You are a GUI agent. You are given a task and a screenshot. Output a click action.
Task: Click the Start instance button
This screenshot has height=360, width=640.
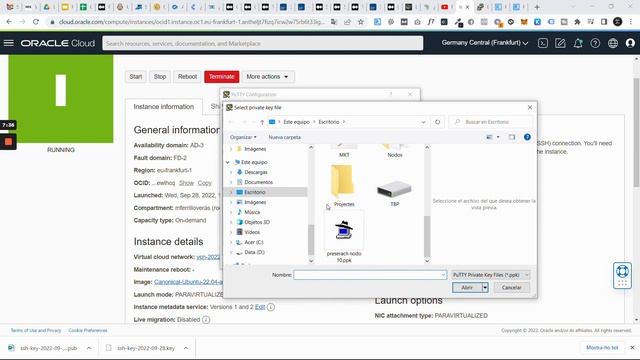(x=136, y=77)
